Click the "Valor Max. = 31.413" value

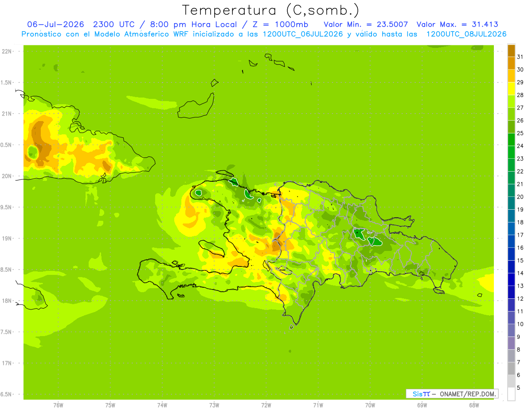coord(457,24)
